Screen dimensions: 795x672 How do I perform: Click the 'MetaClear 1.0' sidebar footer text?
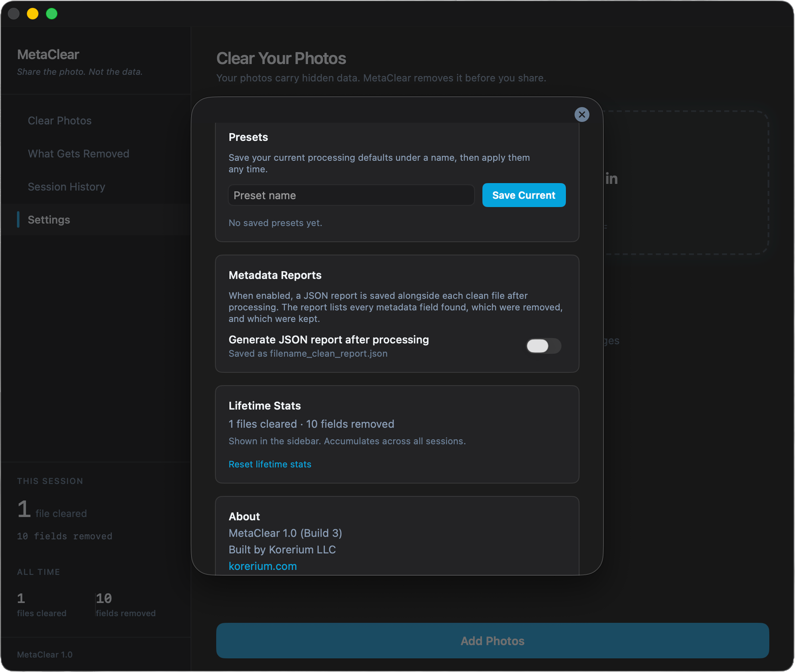pos(44,655)
